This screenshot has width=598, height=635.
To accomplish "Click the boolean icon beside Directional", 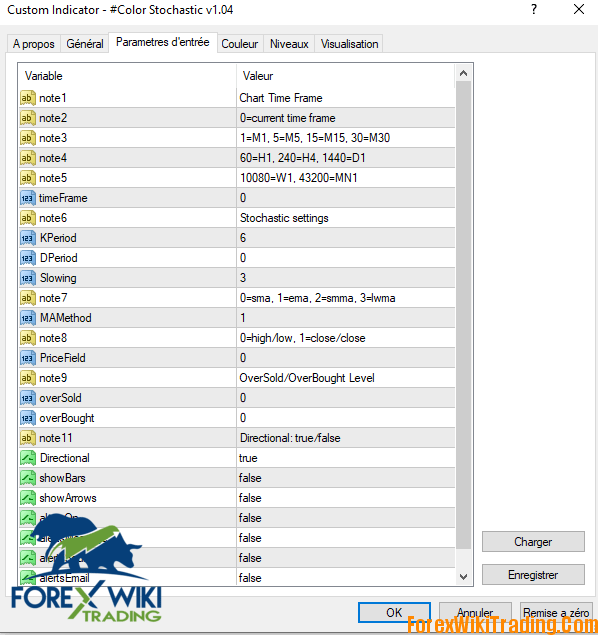I will pyautogui.click(x=28, y=458).
